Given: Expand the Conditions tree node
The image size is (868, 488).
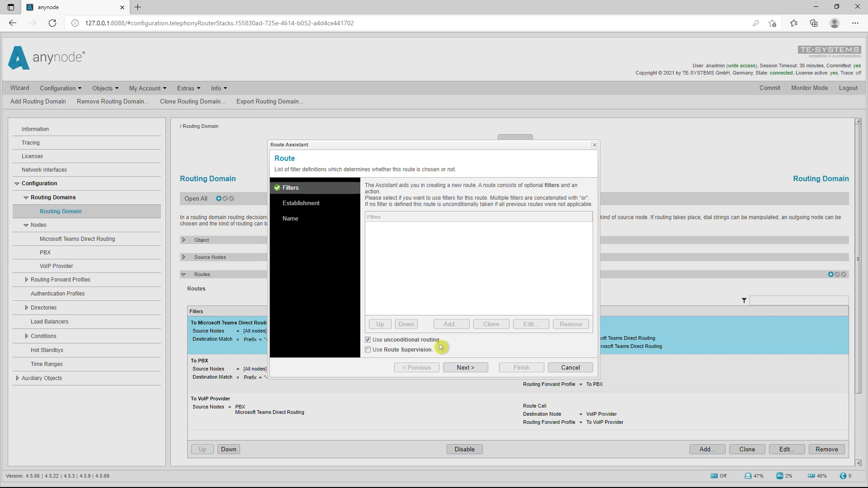Looking at the screenshot, I should [x=26, y=336].
